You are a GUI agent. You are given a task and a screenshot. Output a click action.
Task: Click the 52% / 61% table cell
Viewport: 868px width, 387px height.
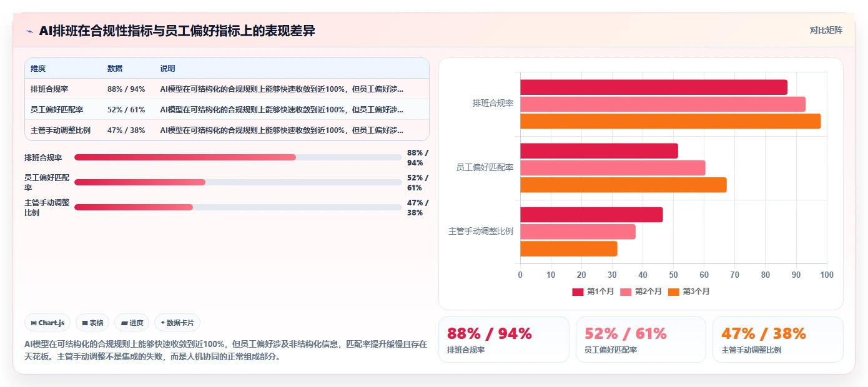pyautogui.click(x=126, y=109)
